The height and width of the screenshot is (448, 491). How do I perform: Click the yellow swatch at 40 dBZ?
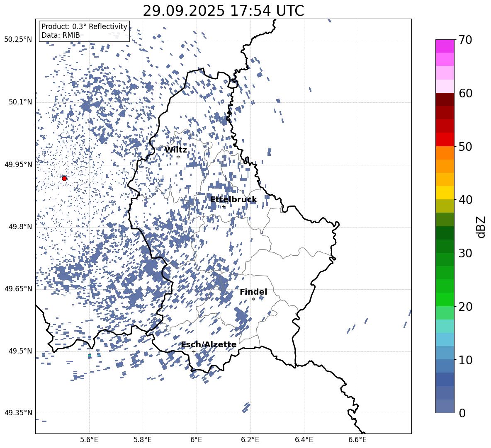click(x=445, y=193)
